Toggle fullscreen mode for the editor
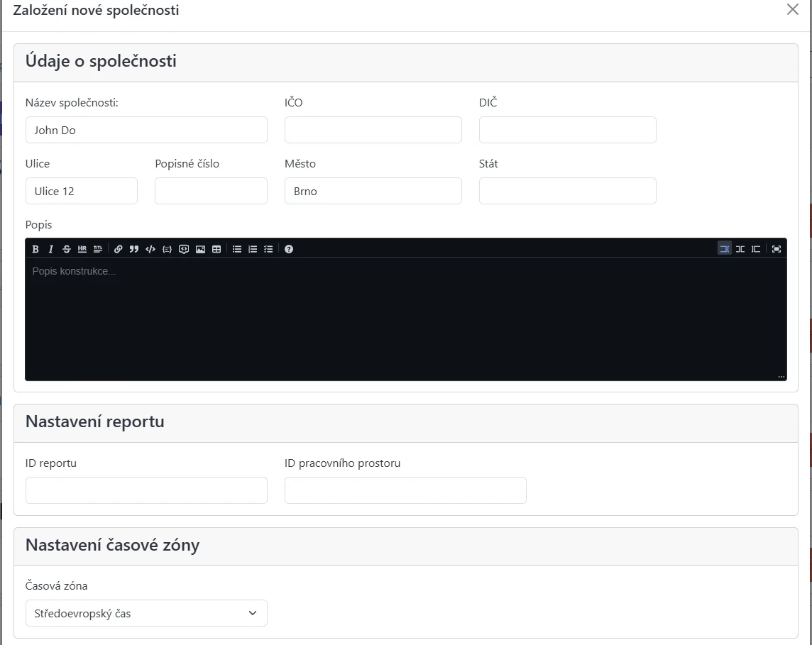The width and height of the screenshot is (812, 645). click(x=777, y=249)
